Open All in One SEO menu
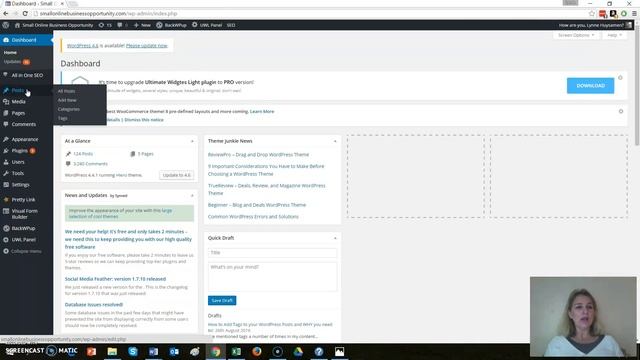Image resolution: width=640 pixels, height=360 pixels. click(x=26, y=75)
